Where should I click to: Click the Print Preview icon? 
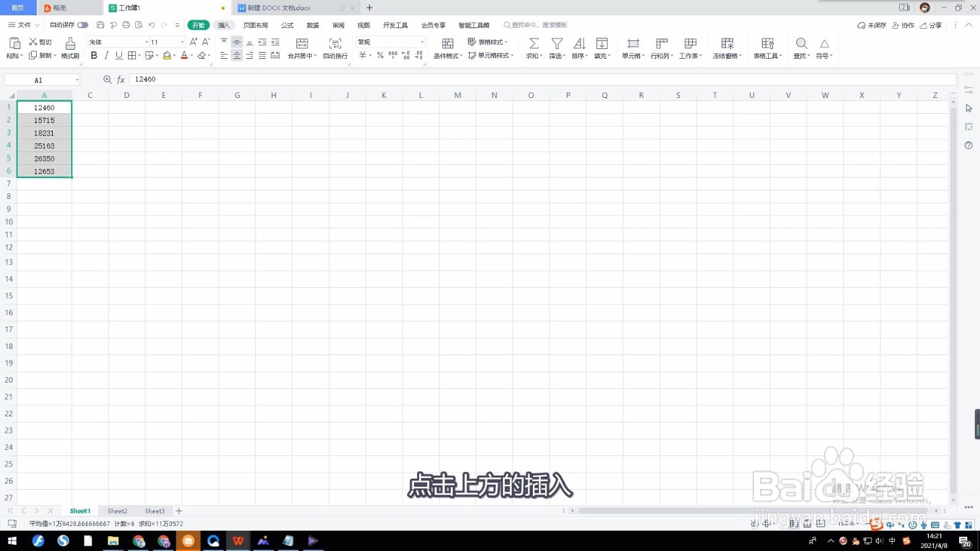coord(139,25)
